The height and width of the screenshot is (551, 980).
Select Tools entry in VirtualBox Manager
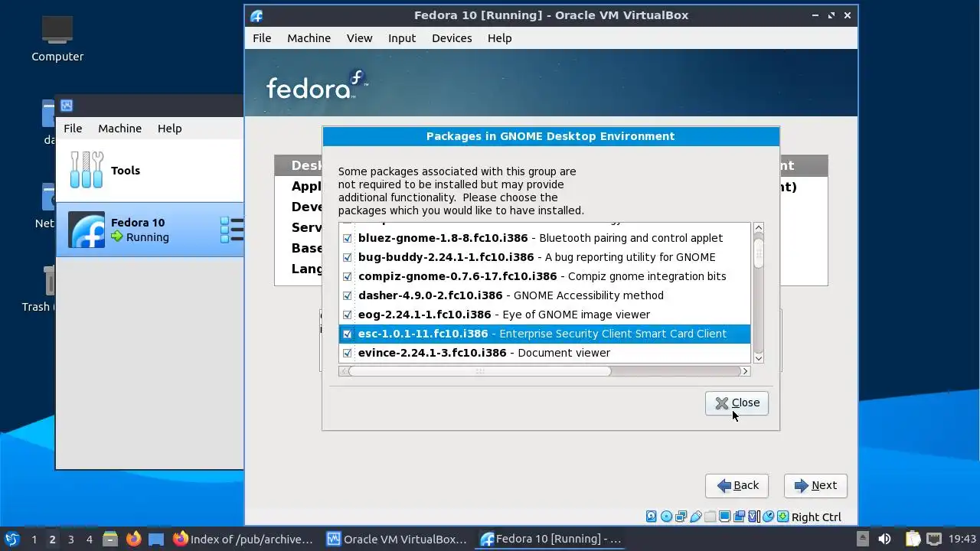(150, 170)
